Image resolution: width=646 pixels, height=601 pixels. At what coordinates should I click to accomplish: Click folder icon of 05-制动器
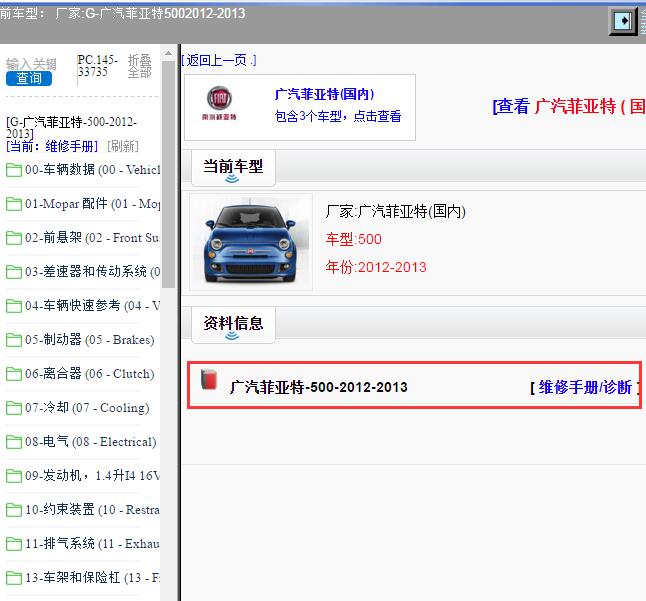[x=14, y=340]
